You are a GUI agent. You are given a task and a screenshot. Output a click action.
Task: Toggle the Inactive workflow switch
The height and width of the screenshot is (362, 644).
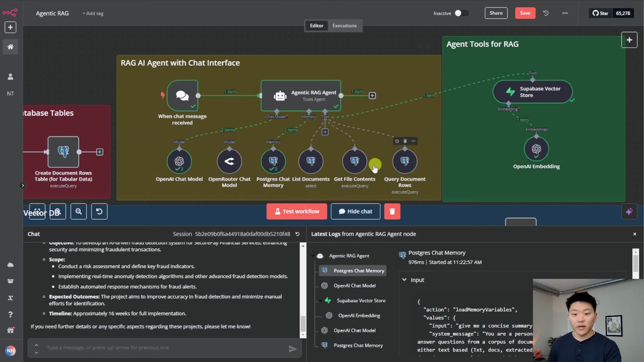click(461, 13)
